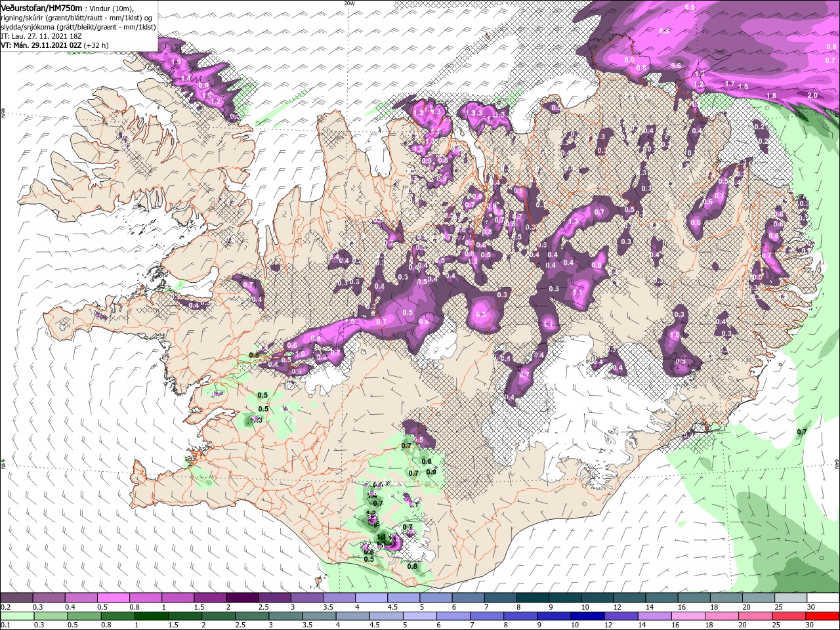Click the crimson 25–30 rain scale swatch
Screen dimensions: 840x630
click(789, 616)
